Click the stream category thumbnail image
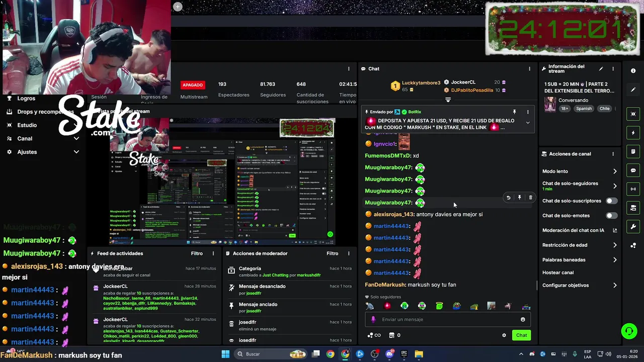The height and width of the screenshot is (362, 644). (550, 105)
